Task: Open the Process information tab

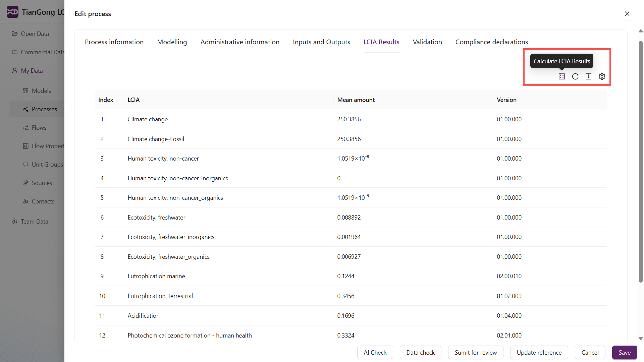Action: (x=114, y=42)
